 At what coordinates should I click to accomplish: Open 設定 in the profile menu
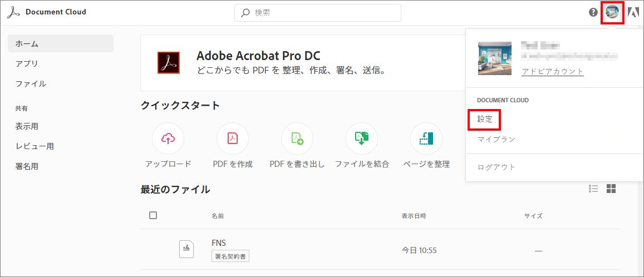pyautogui.click(x=485, y=120)
